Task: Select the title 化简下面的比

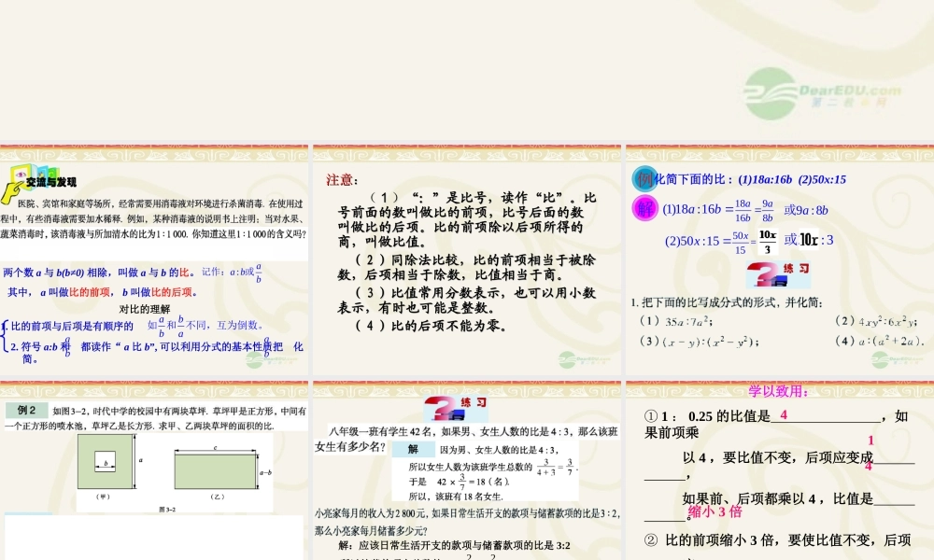Action: point(750,179)
